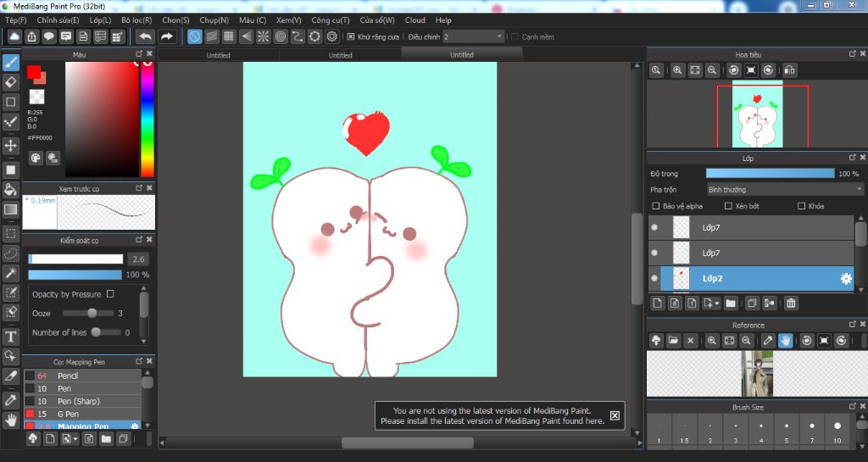Enable crisscross grid snap
This screenshot has width=868, height=462.
coord(229,36)
